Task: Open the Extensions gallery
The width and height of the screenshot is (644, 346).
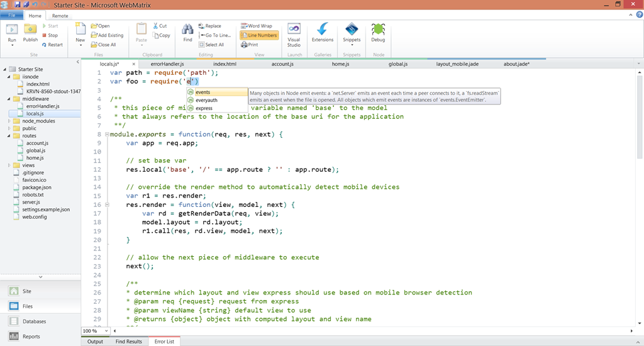Action: (323, 30)
